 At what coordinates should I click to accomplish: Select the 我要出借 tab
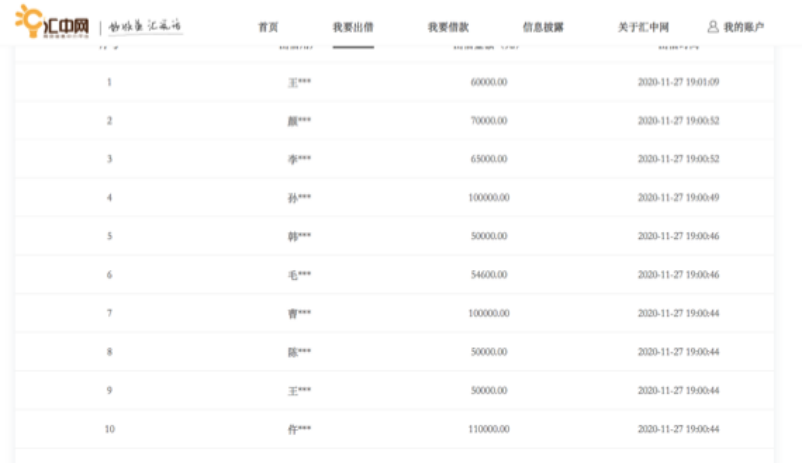(x=353, y=27)
